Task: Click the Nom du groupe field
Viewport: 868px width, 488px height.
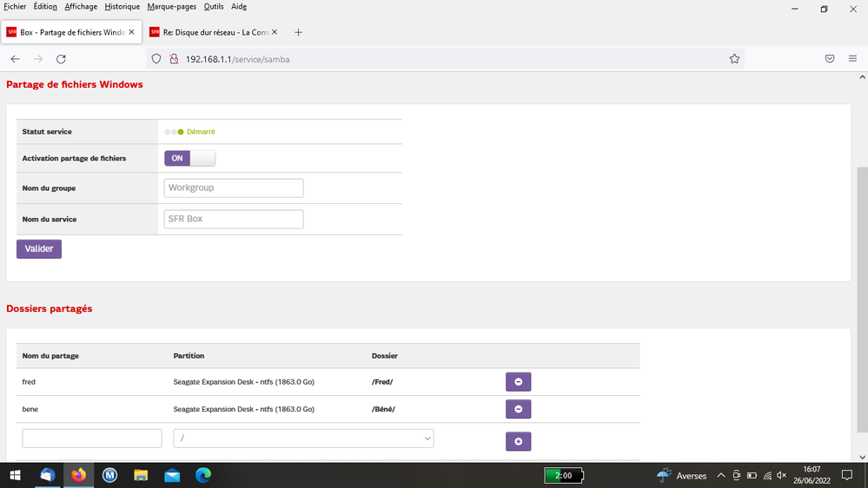Action: point(233,188)
